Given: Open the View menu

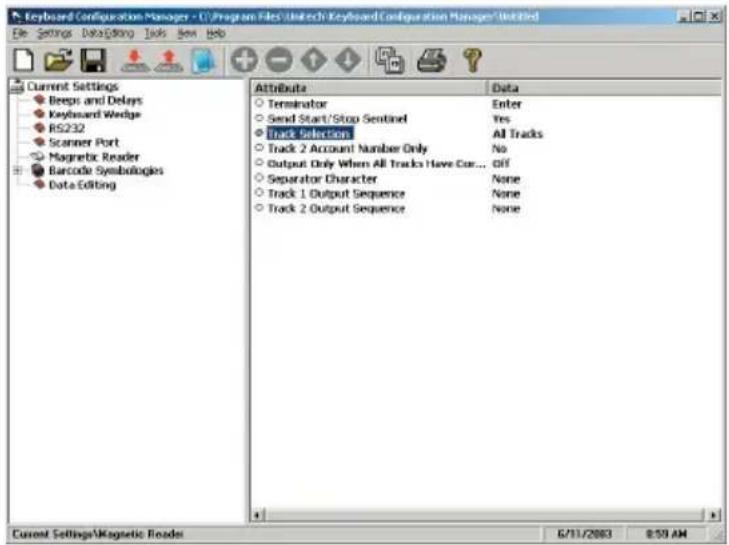Looking at the screenshot, I should click(187, 33).
